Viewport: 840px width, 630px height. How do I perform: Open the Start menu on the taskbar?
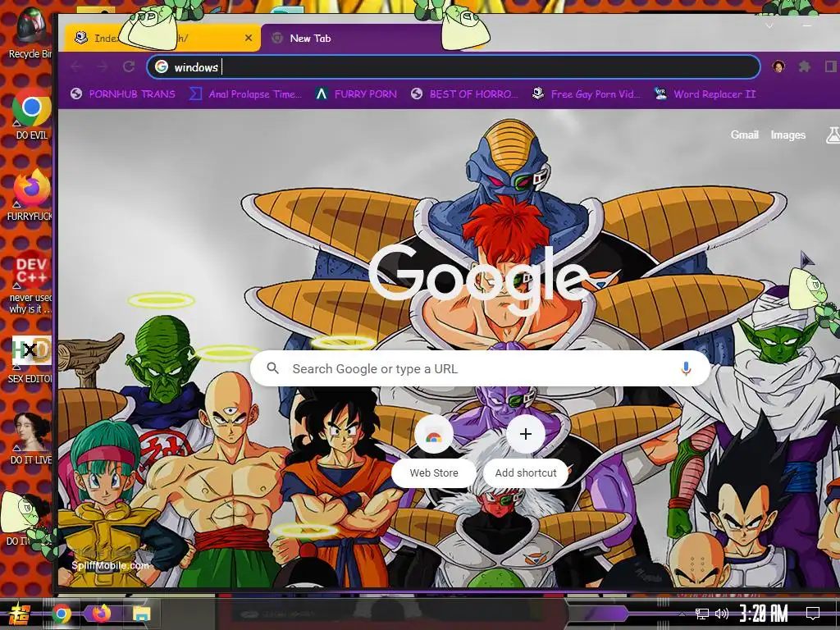(21, 614)
